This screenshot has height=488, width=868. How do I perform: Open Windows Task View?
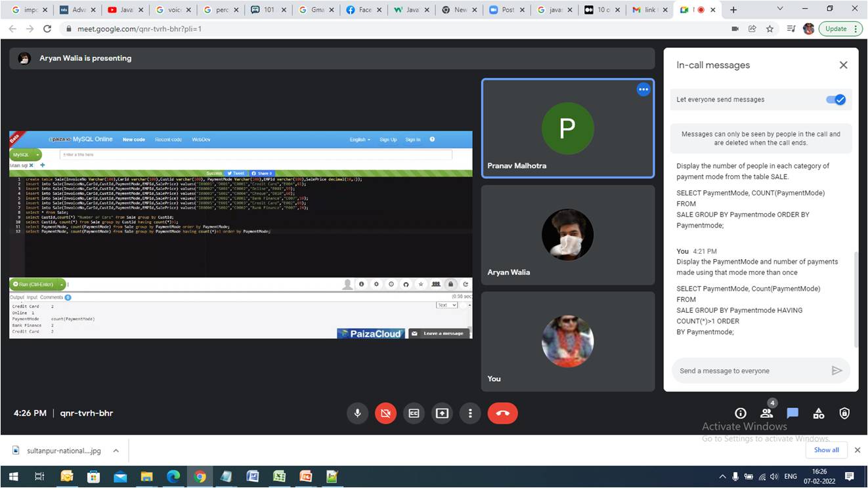(x=39, y=477)
